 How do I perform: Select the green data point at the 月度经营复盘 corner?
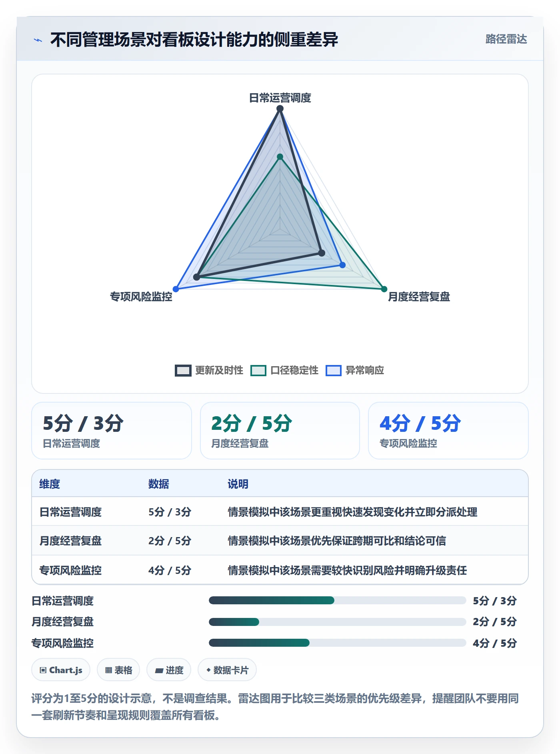[x=384, y=289]
